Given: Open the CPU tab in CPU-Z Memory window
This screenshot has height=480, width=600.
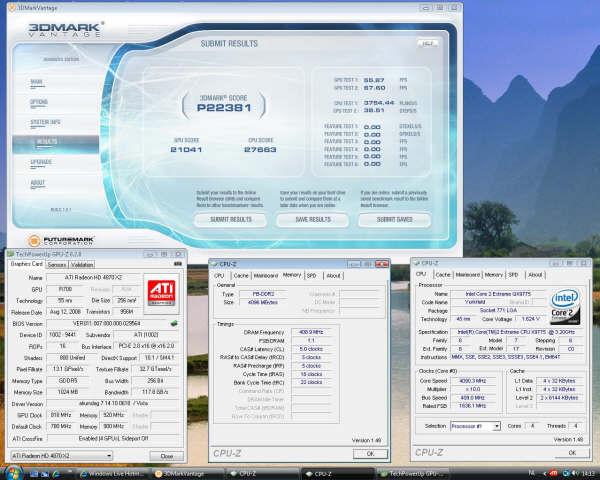Looking at the screenshot, I should (x=219, y=276).
